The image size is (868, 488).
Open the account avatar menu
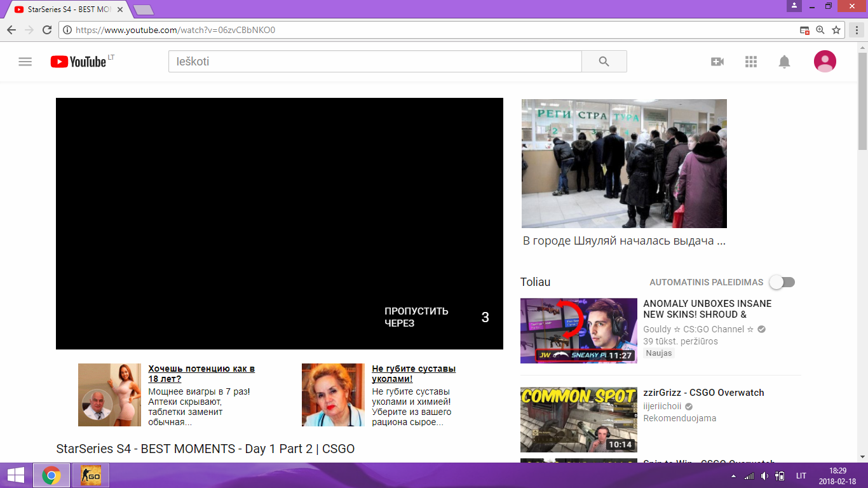tap(825, 61)
